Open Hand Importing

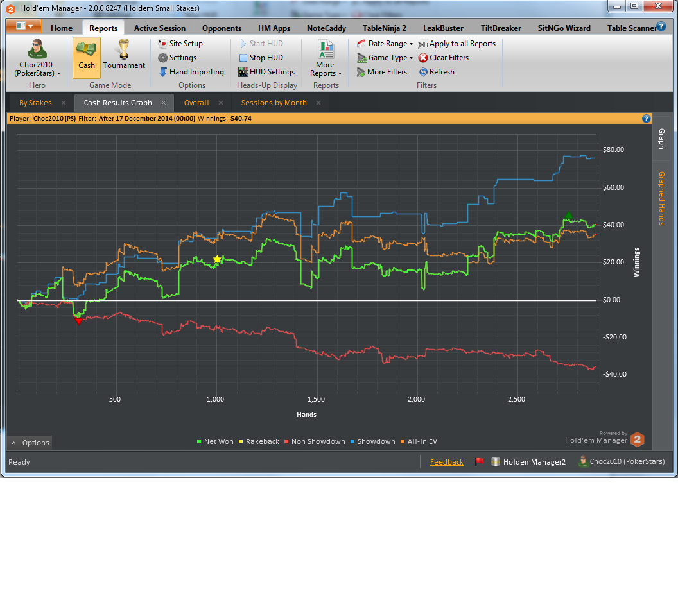(191, 72)
